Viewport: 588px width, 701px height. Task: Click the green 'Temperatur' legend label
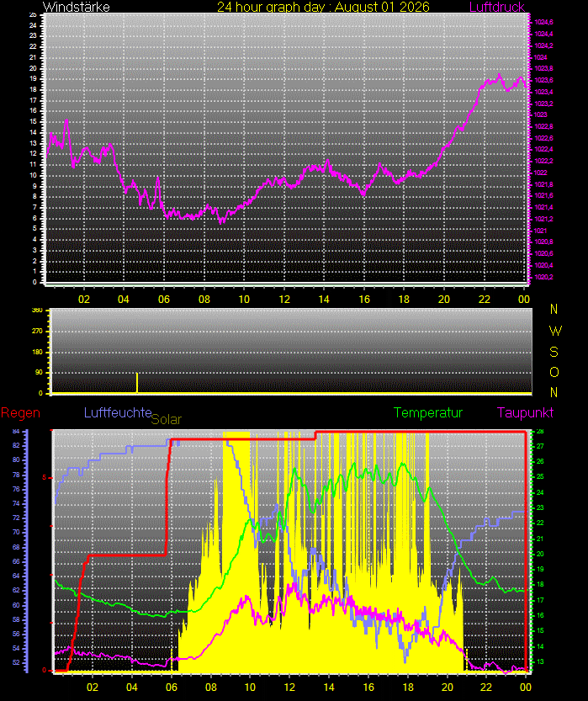428,412
